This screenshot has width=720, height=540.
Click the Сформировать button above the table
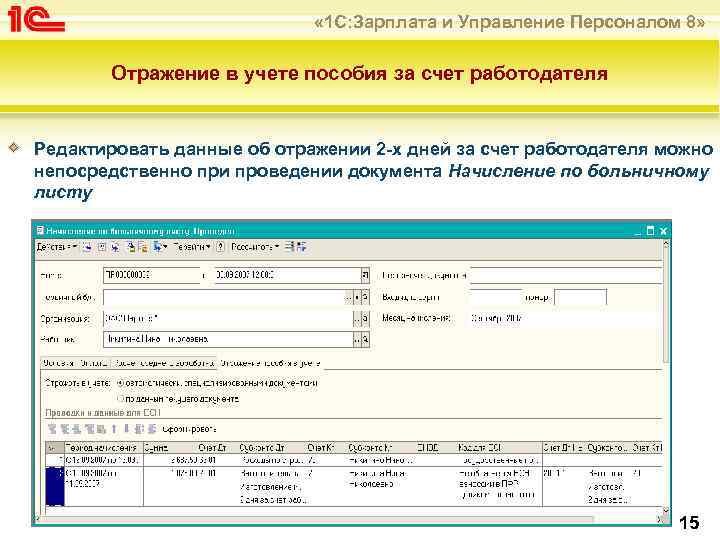pyautogui.click(x=189, y=429)
